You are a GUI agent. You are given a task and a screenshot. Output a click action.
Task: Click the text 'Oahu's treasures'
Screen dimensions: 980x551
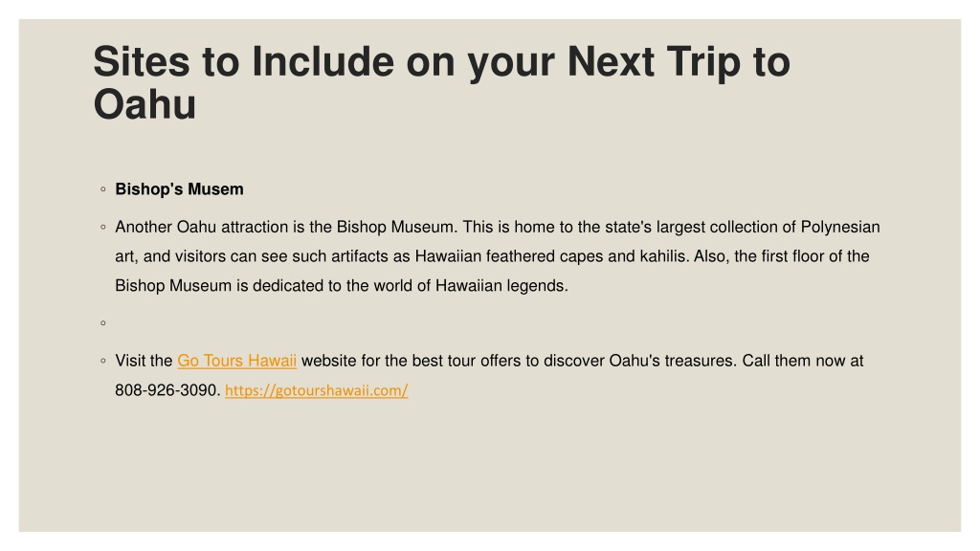[672, 361]
